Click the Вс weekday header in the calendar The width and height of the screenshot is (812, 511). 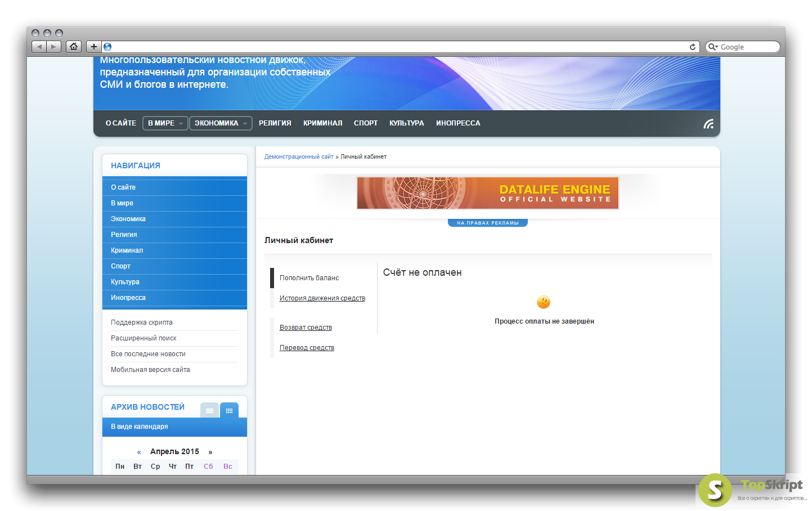pyautogui.click(x=228, y=467)
